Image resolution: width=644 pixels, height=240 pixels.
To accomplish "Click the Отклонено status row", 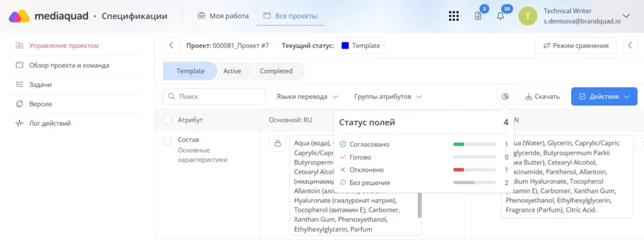I will (423, 169).
